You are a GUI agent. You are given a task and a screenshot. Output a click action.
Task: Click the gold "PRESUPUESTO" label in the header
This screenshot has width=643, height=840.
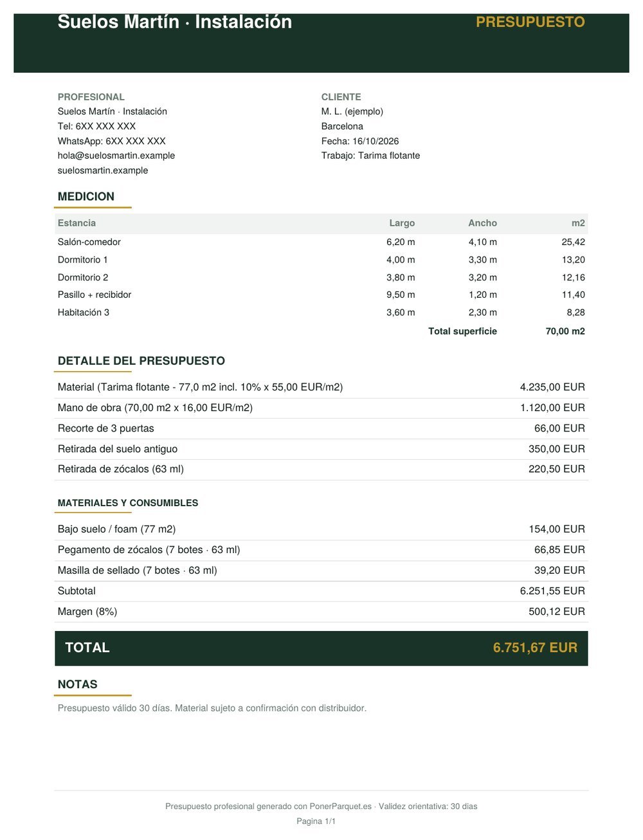tap(530, 22)
